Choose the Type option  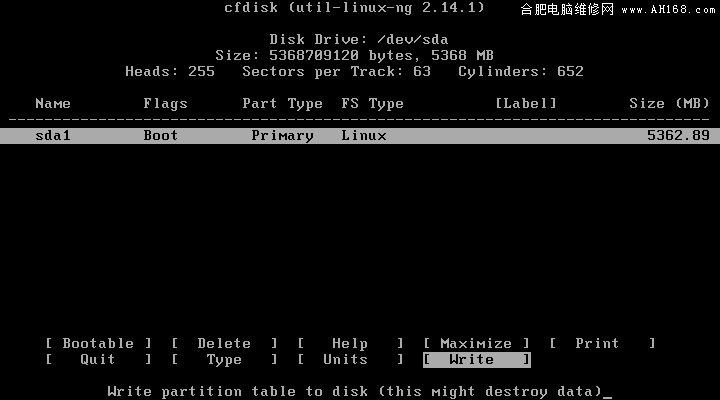point(224,360)
